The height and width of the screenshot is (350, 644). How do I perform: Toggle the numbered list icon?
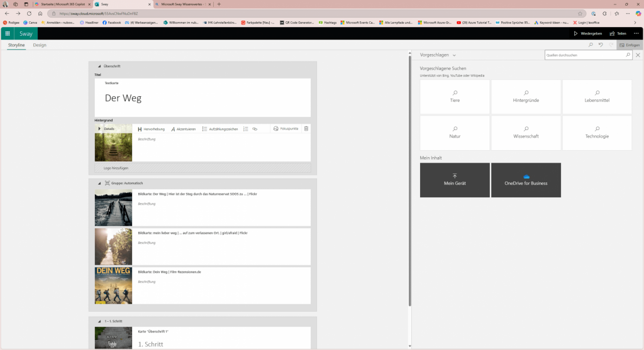click(246, 129)
